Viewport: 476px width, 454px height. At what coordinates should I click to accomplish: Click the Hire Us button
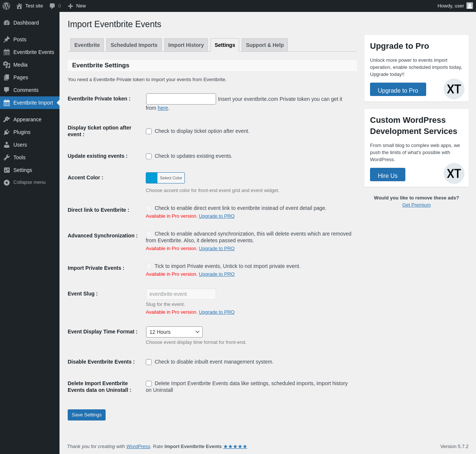pyautogui.click(x=387, y=175)
